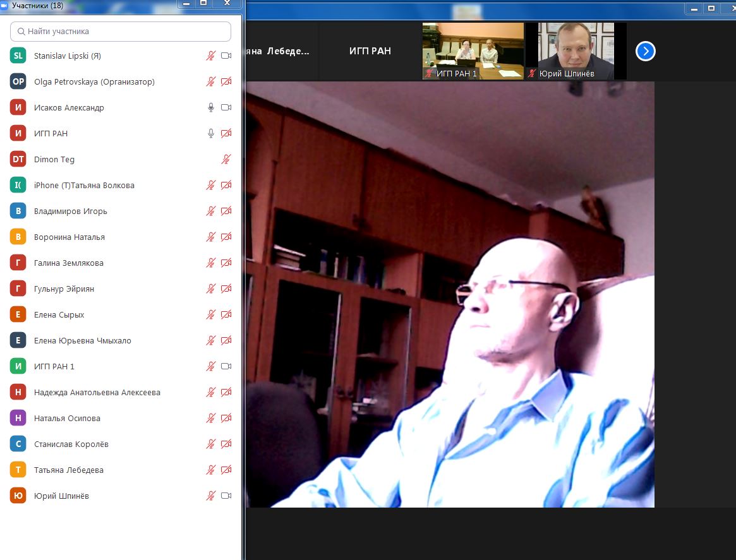Click the ИГП РАН name tile
Image resolution: width=736 pixels, height=560 pixels.
click(x=370, y=51)
